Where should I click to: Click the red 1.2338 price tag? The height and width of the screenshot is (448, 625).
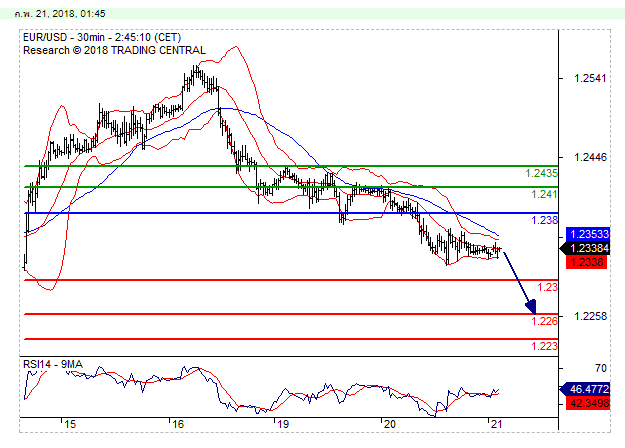tap(586, 262)
